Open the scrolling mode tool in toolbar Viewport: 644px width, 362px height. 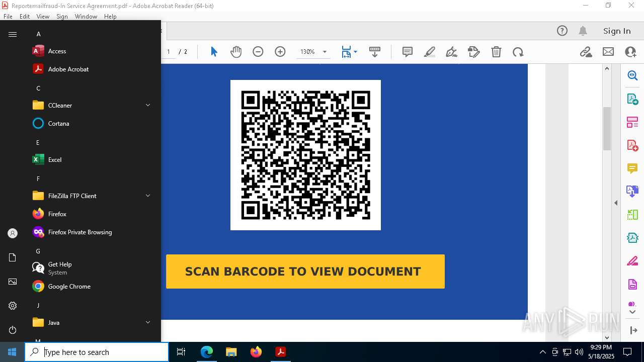(x=374, y=52)
